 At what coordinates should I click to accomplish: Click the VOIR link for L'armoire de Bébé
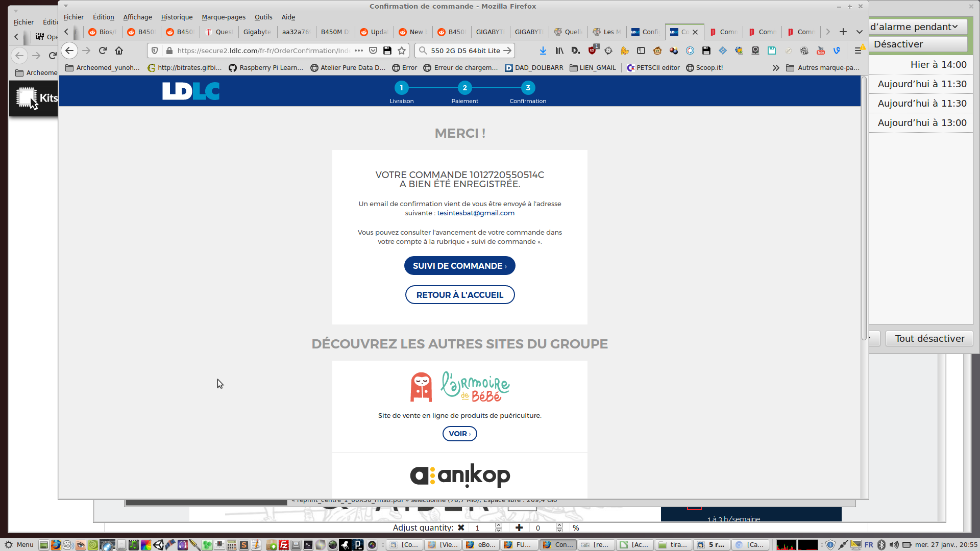coord(459,434)
